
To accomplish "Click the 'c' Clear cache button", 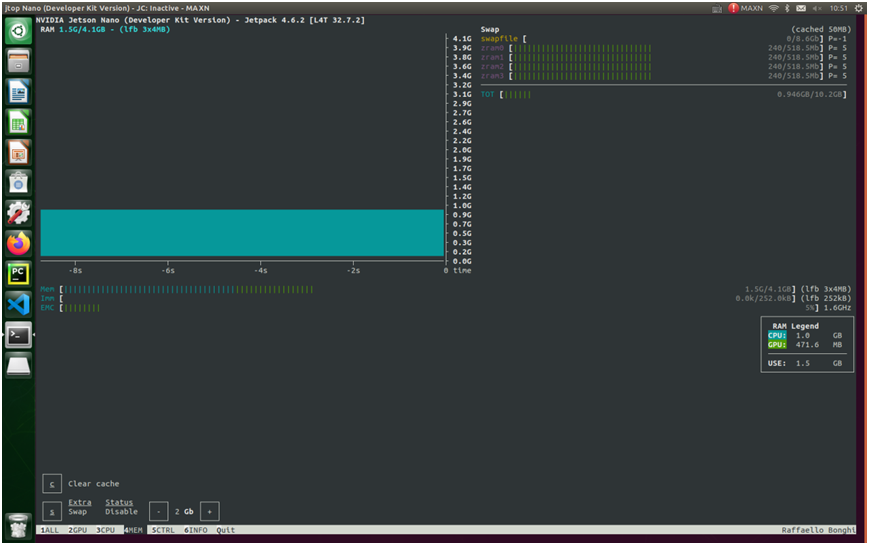I will [52, 484].
